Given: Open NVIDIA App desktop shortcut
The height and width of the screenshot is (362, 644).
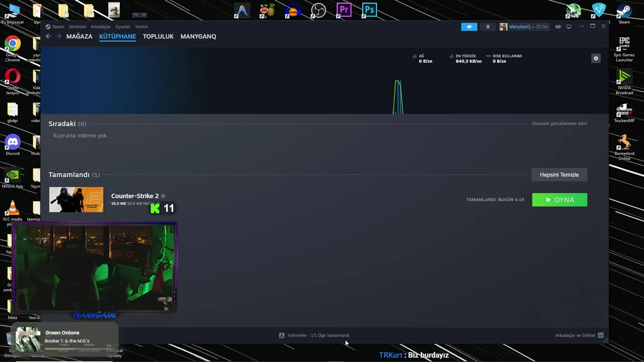Looking at the screenshot, I should [13, 178].
